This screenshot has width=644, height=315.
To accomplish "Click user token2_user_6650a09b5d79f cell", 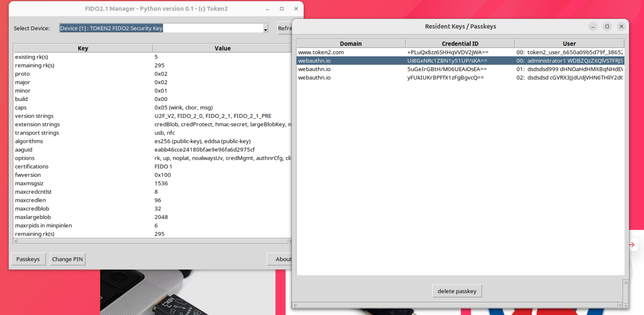I will click(x=569, y=52).
